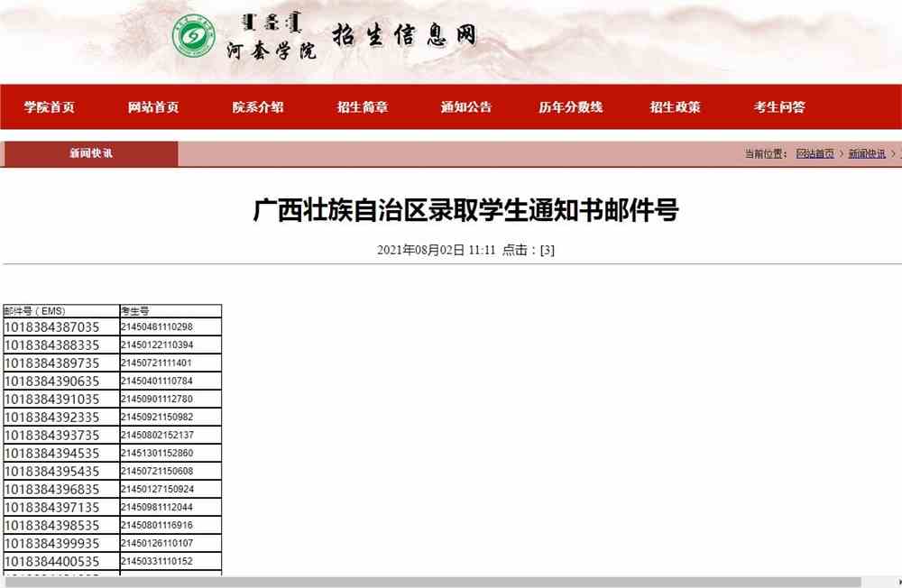The height and width of the screenshot is (588, 902).
Task: Open the 学院首页 menu item
Action: coord(50,107)
